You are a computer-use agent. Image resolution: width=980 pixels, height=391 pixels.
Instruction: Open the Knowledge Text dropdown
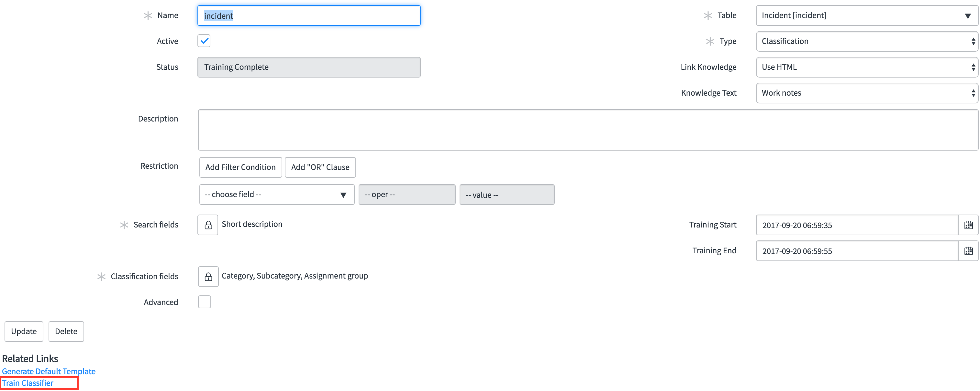pos(867,93)
